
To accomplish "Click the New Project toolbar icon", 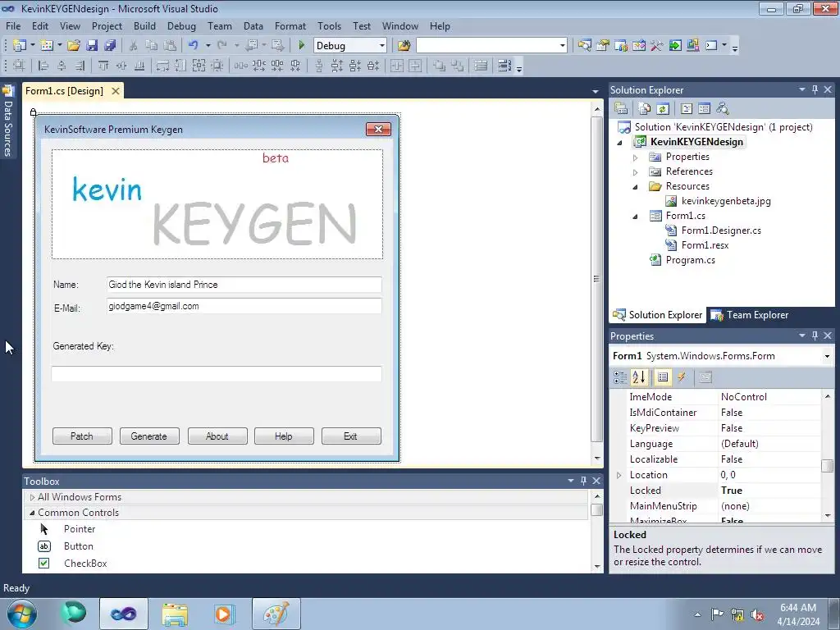I will click(20, 46).
